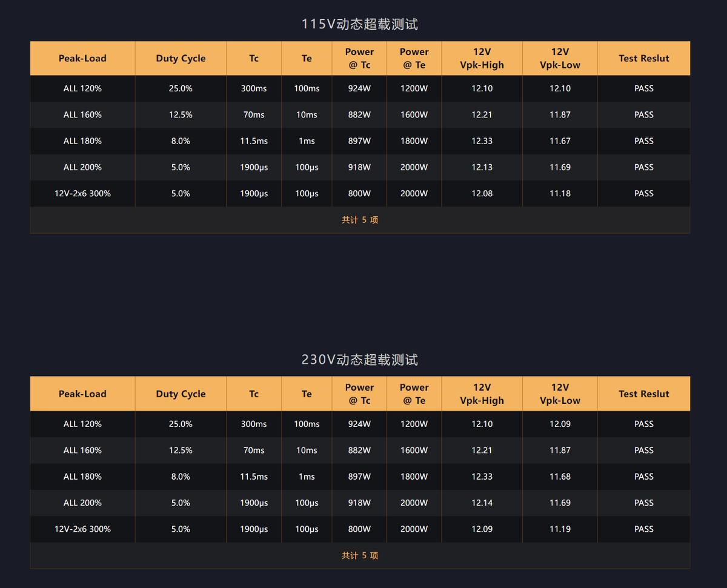Click the 12.09 Vpk-Low value for ALL 120%

click(560, 424)
